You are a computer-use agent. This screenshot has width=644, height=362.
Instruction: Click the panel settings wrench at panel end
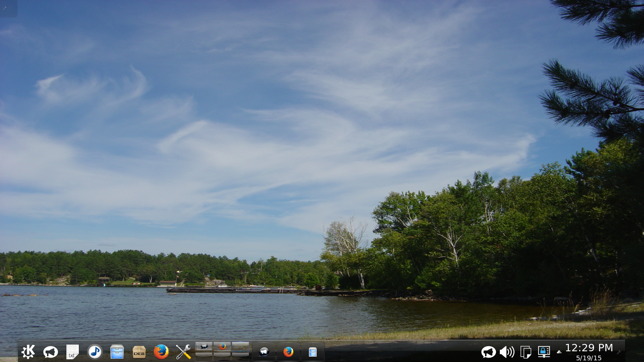point(619,352)
